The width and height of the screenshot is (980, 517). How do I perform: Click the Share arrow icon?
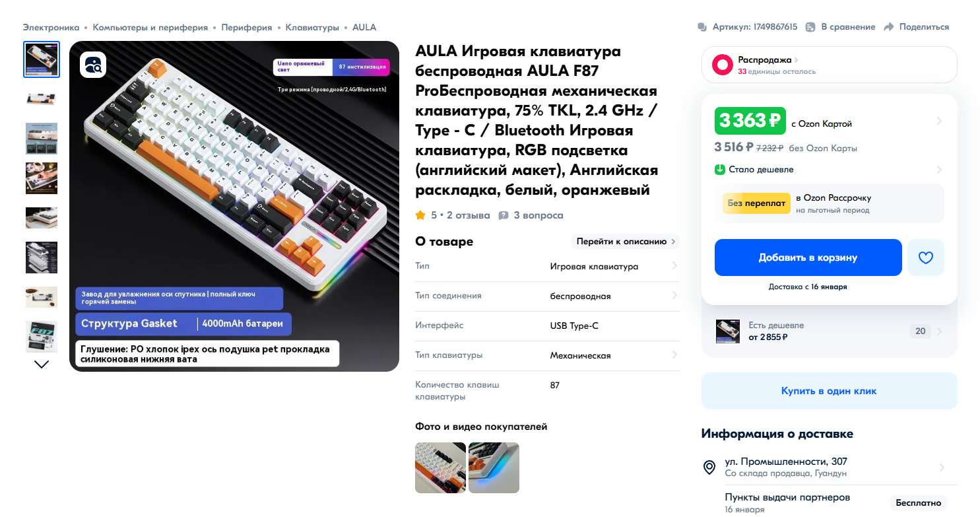(888, 27)
